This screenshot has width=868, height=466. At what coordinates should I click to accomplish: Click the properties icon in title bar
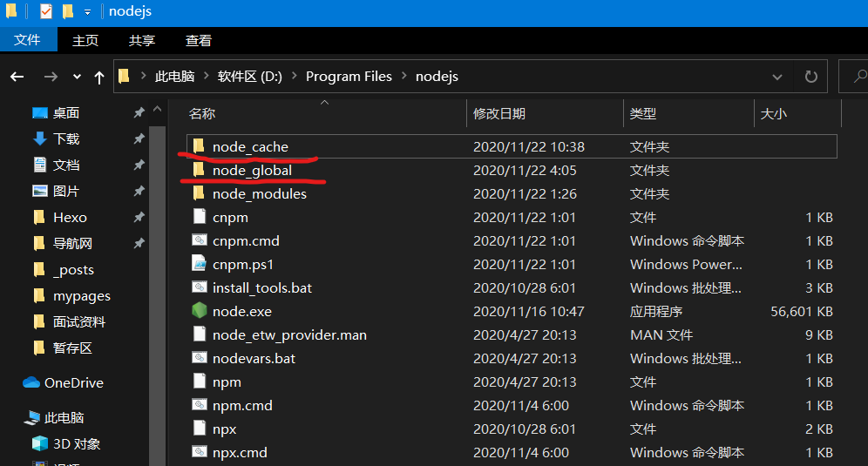point(46,12)
